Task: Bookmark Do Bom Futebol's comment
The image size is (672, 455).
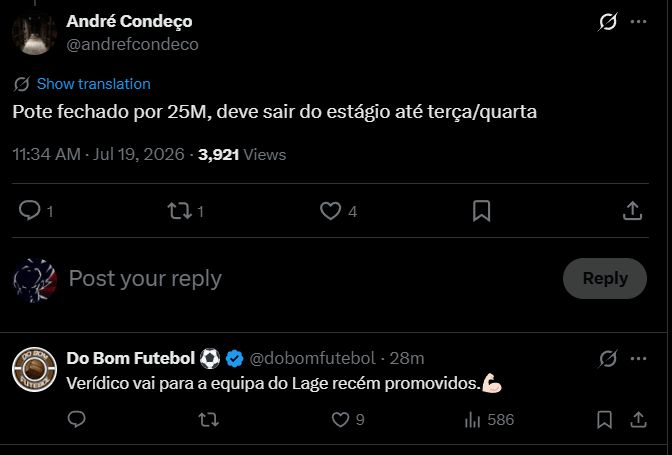Action: click(604, 419)
